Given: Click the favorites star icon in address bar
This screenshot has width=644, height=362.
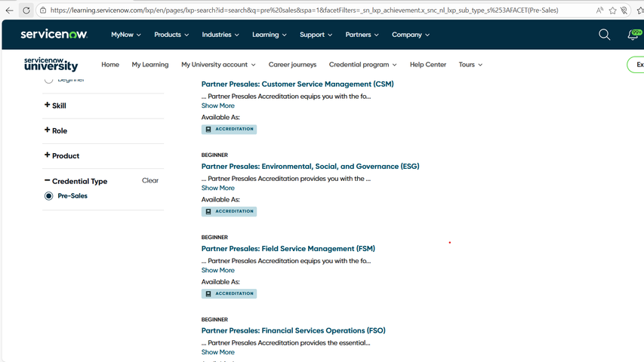Looking at the screenshot, I should click(x=612, y=11).
